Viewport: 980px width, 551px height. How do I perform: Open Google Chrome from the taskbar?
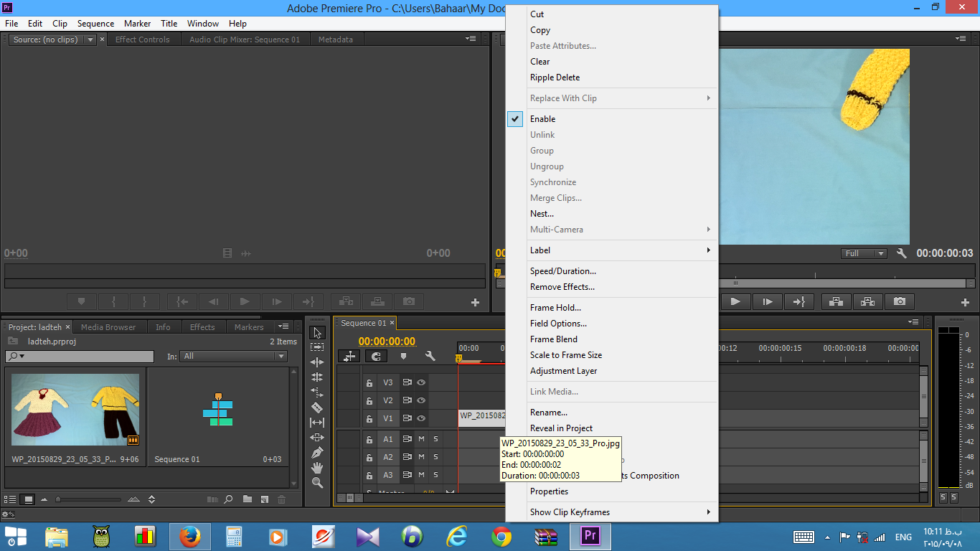pyautogui.click(x=501, y=537)
